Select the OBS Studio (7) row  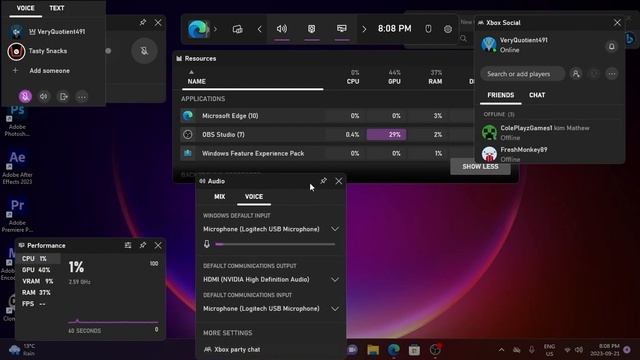click(x=327, y=135)
